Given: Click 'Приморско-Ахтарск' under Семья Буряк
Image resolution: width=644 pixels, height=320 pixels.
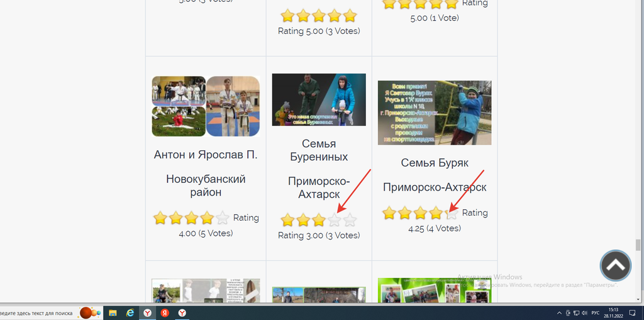Looking at the screenshot, I should (x=435, y=188).
